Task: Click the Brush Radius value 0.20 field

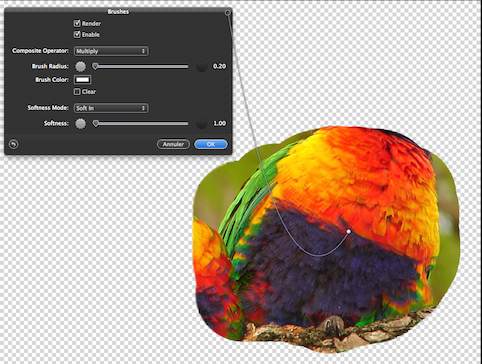Action: 219,66
